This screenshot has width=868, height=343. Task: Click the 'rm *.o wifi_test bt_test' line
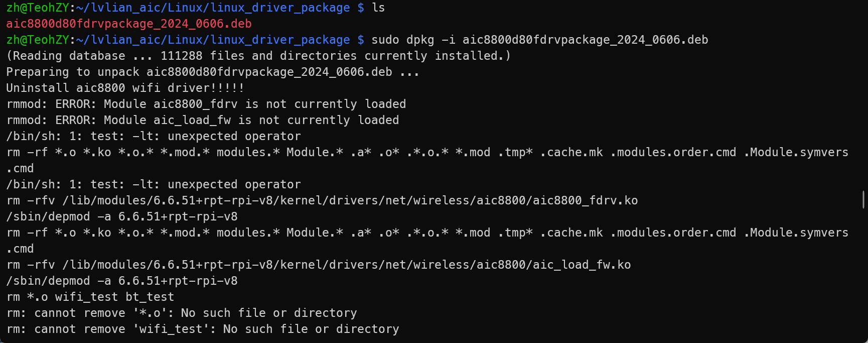click(x=90, y=297)
